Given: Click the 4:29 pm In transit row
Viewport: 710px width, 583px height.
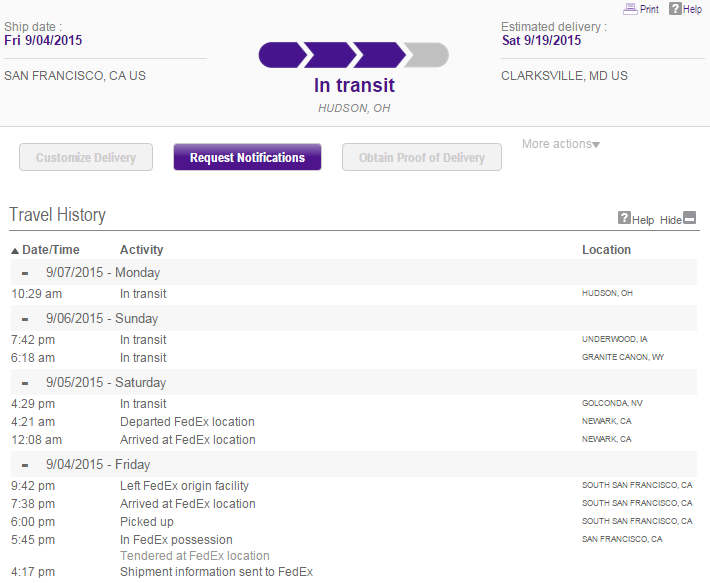Looking at the screenshot, I should pos(354,404).
